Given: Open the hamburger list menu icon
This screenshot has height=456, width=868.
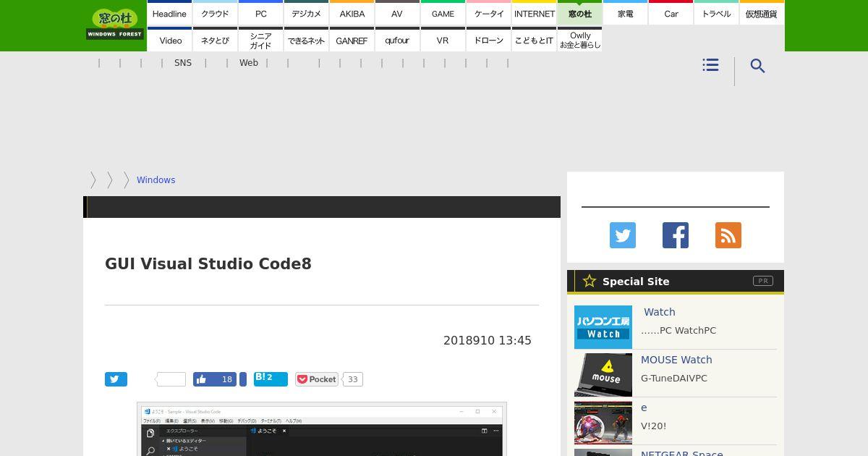Looking at the screenshot, I should (x=710, y=65).
